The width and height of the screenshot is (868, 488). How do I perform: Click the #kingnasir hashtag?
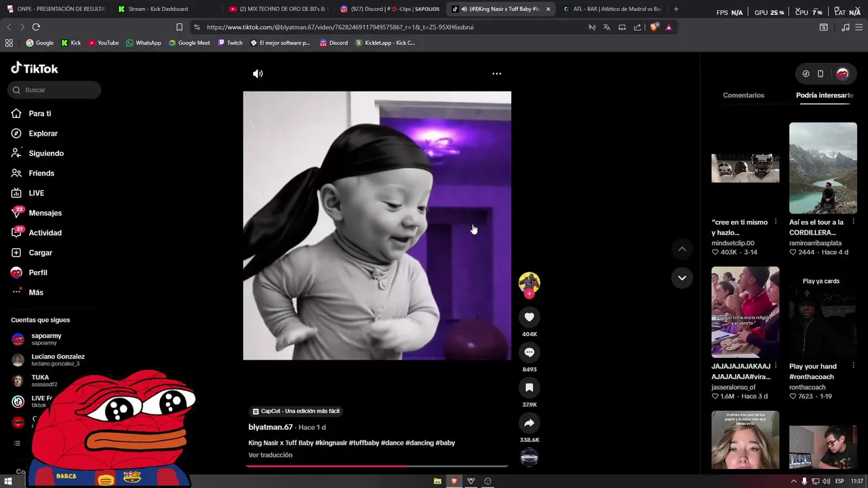[331, 443]
